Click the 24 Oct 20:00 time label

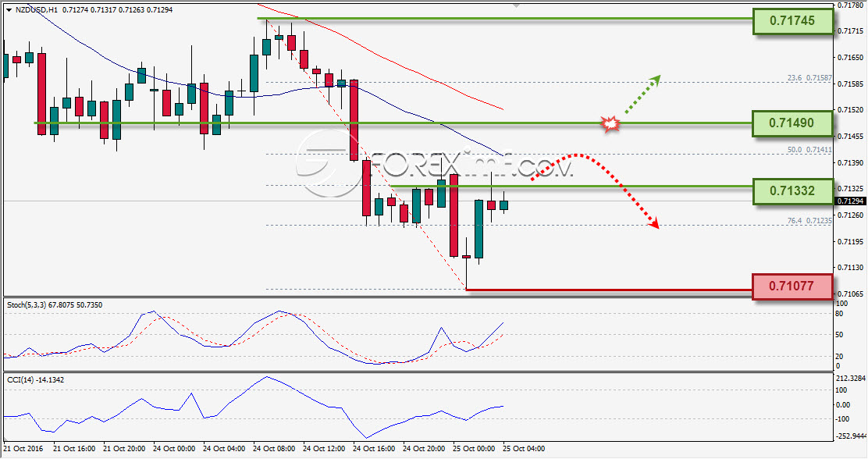(424, 449)
